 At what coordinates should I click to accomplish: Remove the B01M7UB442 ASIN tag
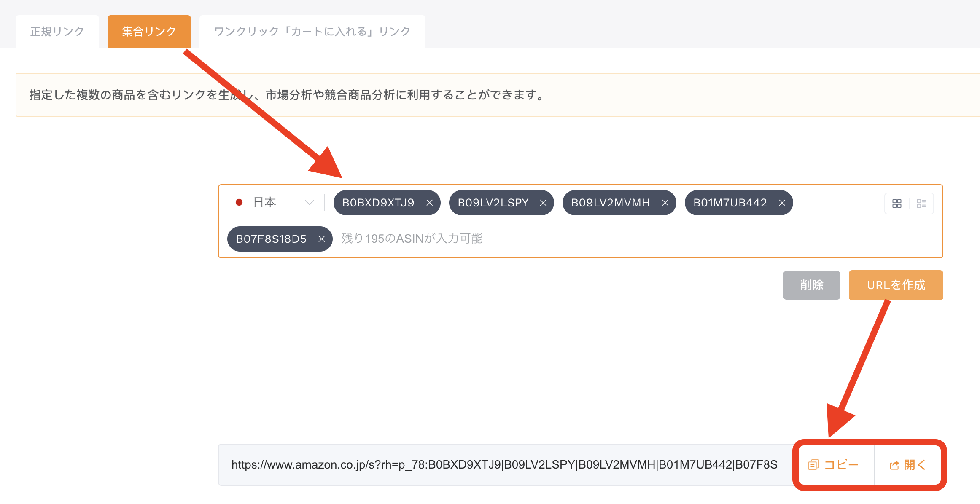[782, 203]
